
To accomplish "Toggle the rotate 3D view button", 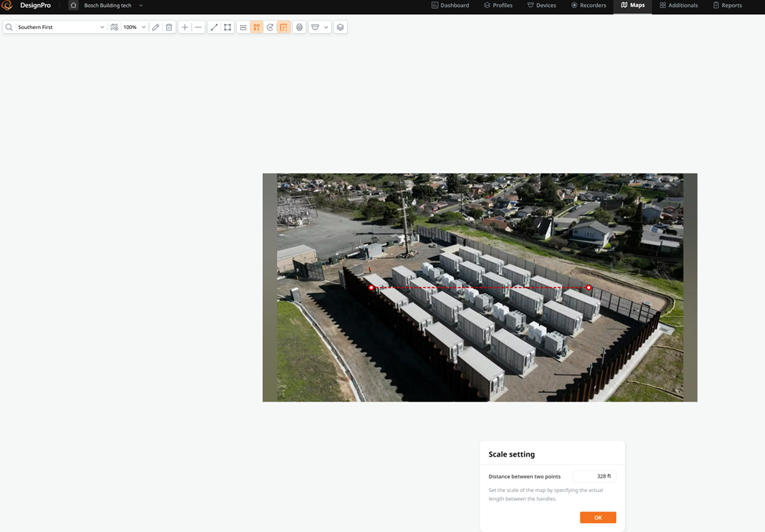I will 270,27.
